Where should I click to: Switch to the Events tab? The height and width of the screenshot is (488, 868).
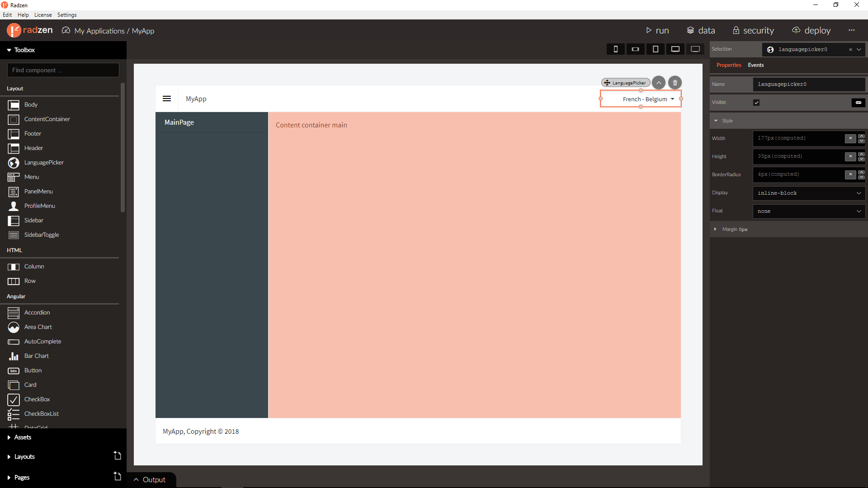(756, 65)
